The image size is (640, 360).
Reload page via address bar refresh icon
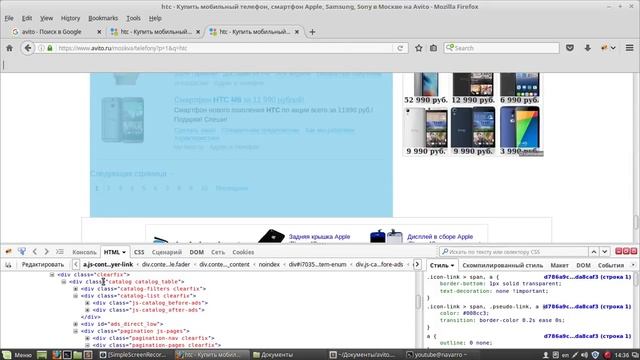(400, 48)
